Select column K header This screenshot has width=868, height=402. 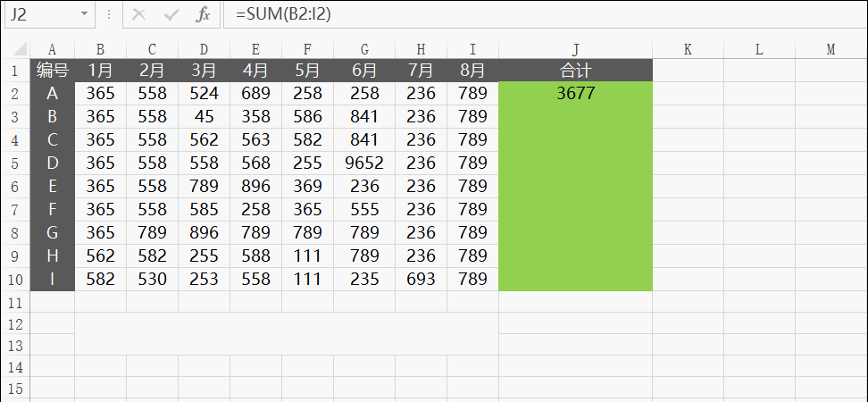point(689,50)
